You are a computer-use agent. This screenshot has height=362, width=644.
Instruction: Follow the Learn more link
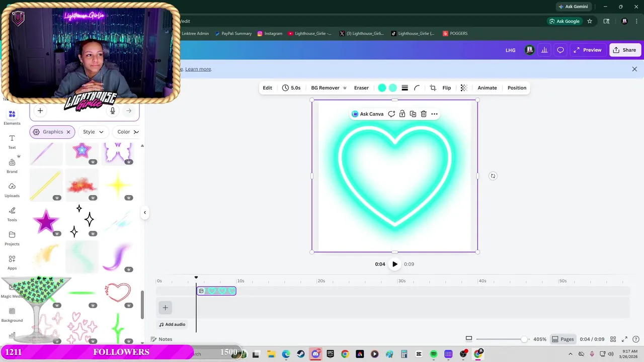(198, 69)
